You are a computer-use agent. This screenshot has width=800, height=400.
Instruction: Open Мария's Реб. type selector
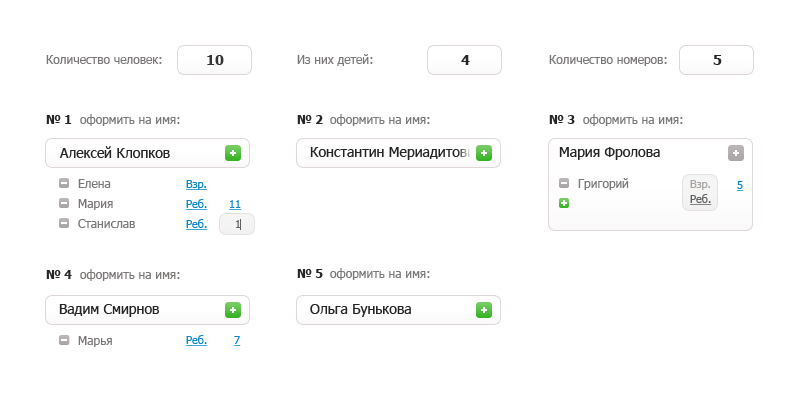click(196, 204)
